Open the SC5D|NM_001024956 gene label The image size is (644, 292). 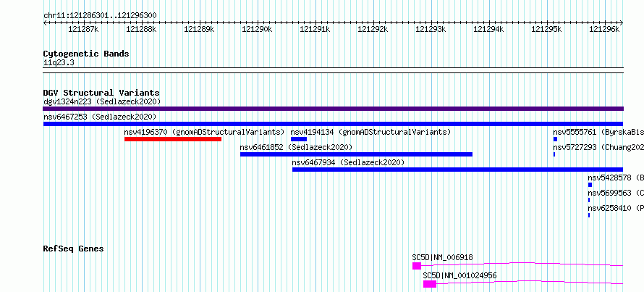[459, 275]
